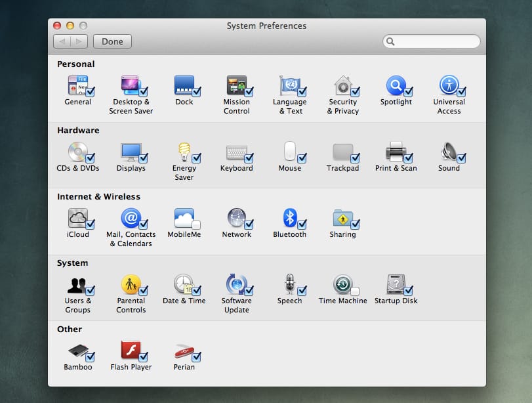Open Mail, Contacts & Calendars icon
532x403 pixels.
click(131, 218)
